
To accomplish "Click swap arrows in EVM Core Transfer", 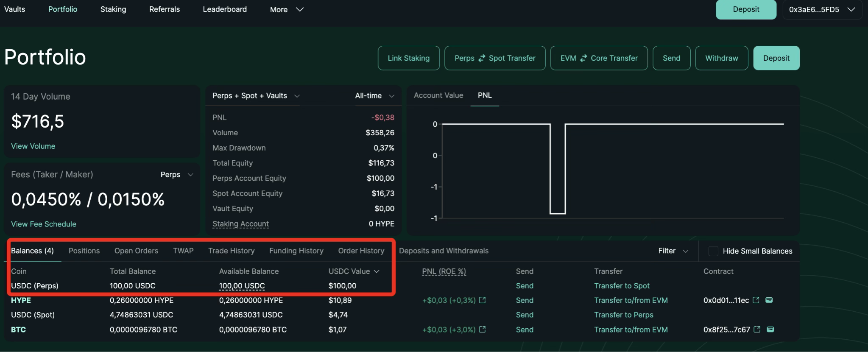I will click(x=583, y=58).
